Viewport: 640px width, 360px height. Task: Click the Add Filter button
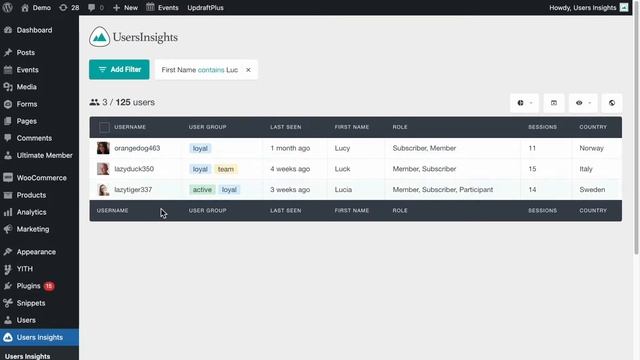click(x=119, y=70)
